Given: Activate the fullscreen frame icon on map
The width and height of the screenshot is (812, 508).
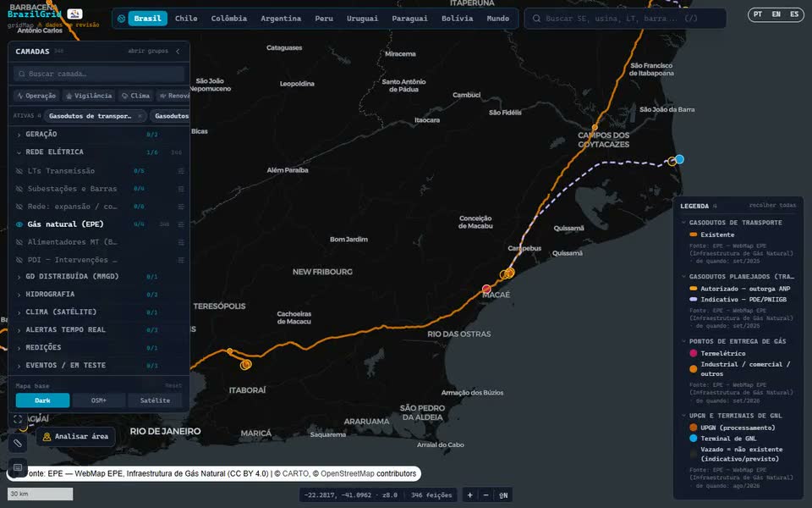Looking at the screenshot, I should point(18,419).
